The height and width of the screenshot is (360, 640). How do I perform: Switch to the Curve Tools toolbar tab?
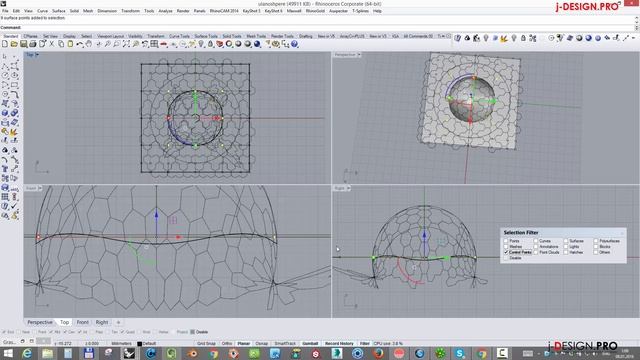click(x=180, y=36)
